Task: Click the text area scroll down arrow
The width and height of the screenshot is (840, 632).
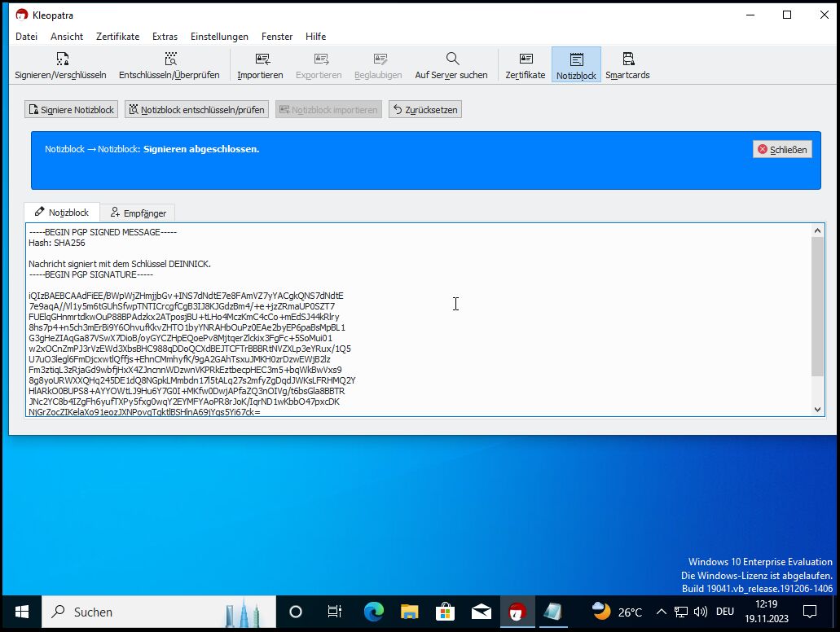Action: [817, 409]
